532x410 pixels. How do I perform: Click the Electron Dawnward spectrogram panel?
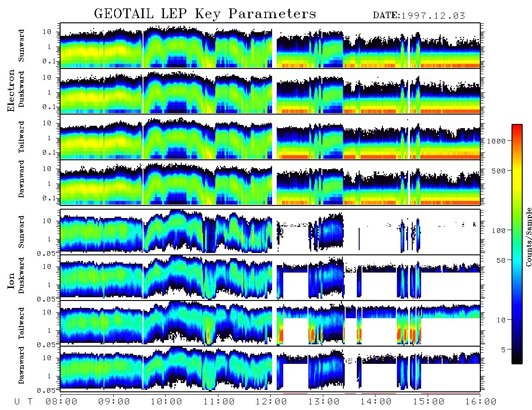270,182
